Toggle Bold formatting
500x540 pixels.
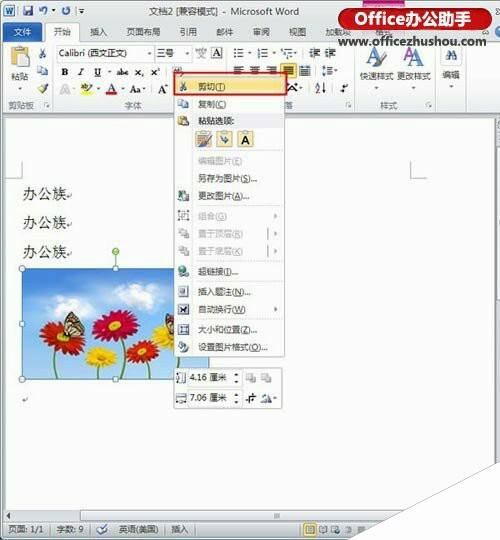click(65, 72)
